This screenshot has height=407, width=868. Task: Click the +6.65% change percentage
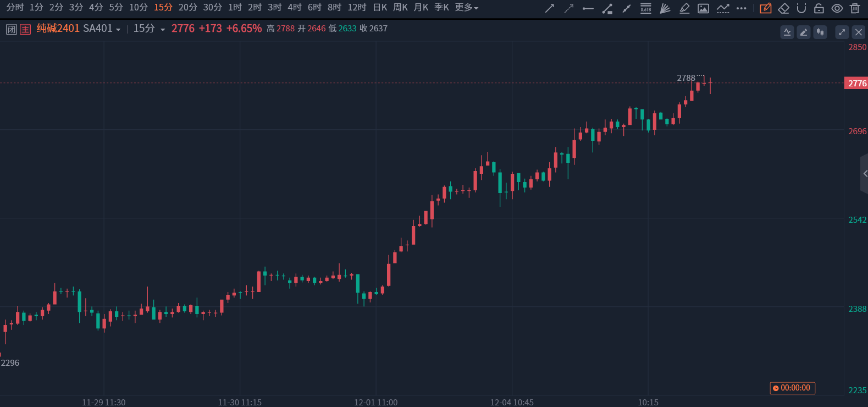point(244,29)
